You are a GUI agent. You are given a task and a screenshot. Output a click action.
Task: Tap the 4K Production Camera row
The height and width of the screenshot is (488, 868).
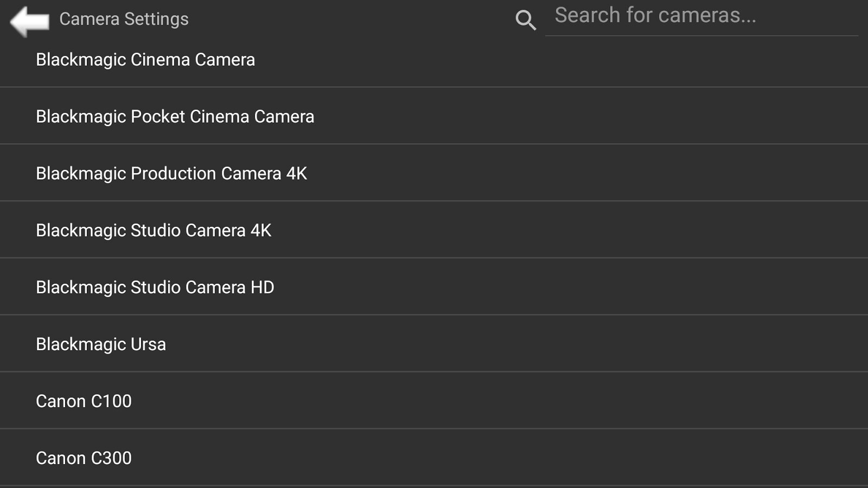tap(434, 174)
